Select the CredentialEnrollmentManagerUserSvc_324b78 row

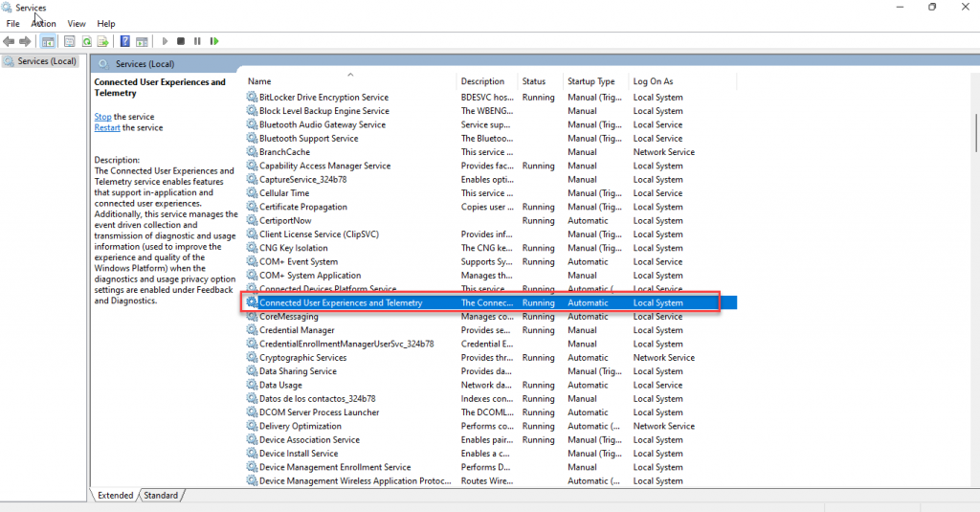tap(491, 344)
